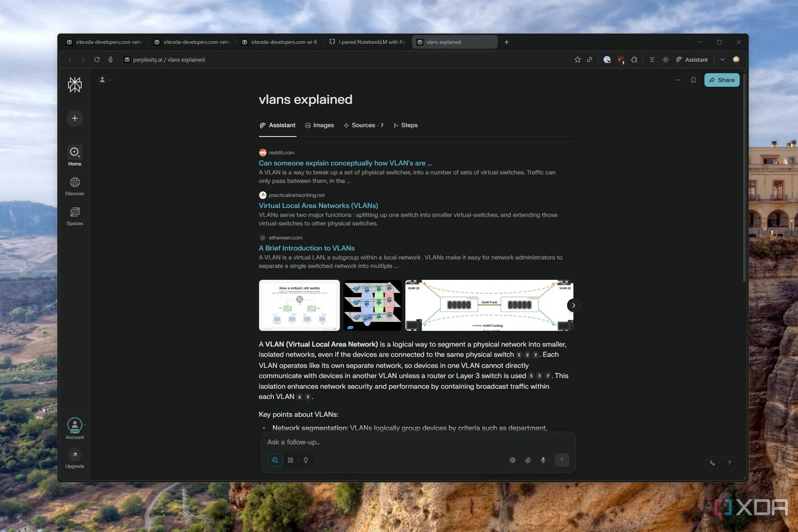Click the etherwan.com source label
This screenshot has width=798, height=532.
pos(285,238)
